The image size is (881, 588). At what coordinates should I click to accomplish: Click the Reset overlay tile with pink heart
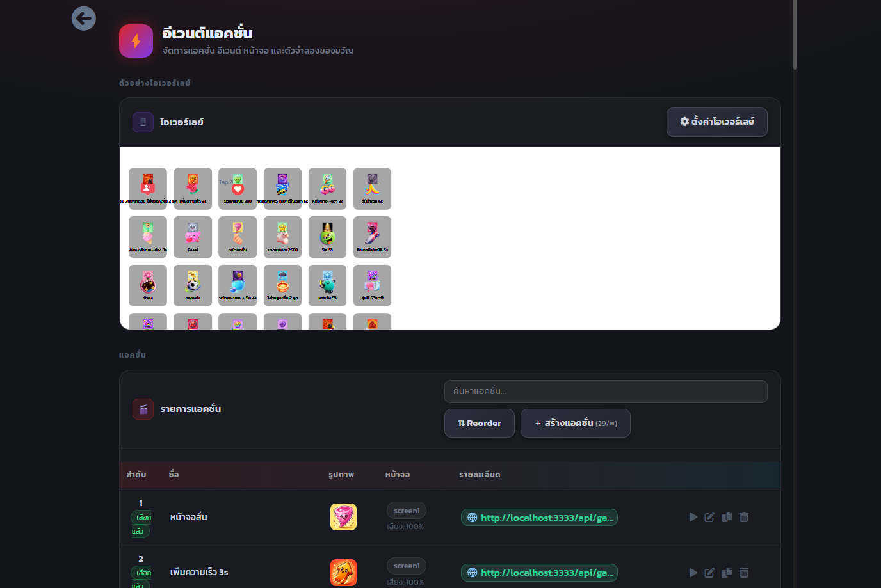coord(193,237)
